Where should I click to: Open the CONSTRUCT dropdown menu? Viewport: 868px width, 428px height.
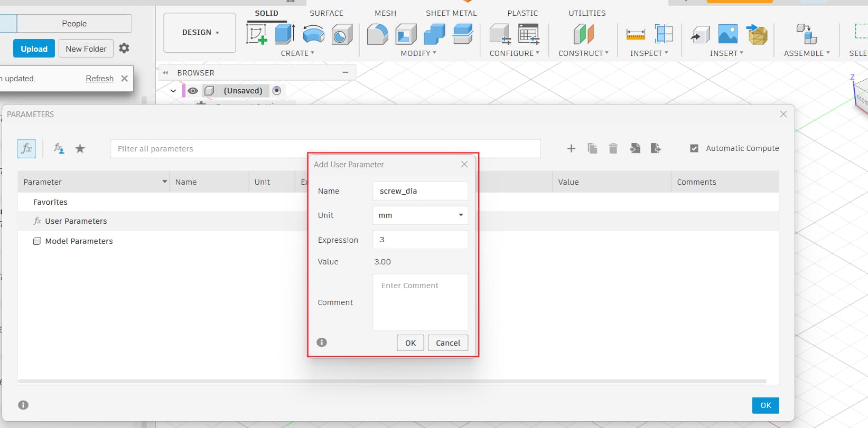click(583, 53)
